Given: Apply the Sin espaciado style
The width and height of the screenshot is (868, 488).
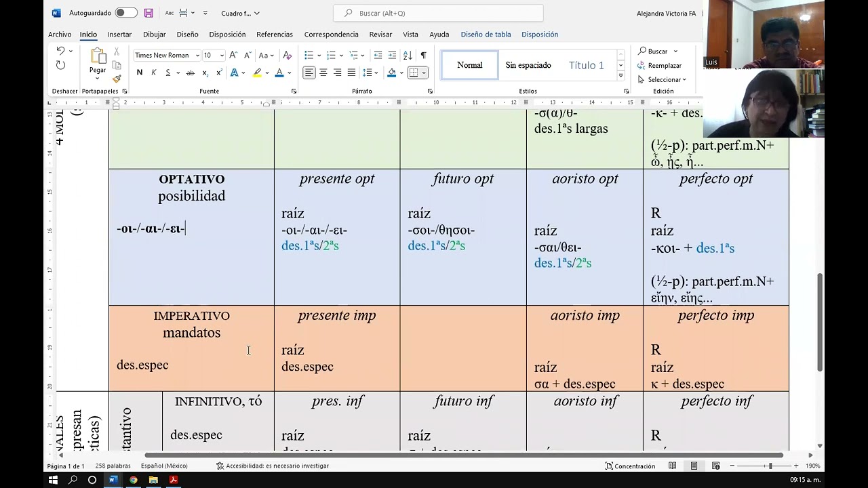Looking at the screenshot, I should coord(528,65).
